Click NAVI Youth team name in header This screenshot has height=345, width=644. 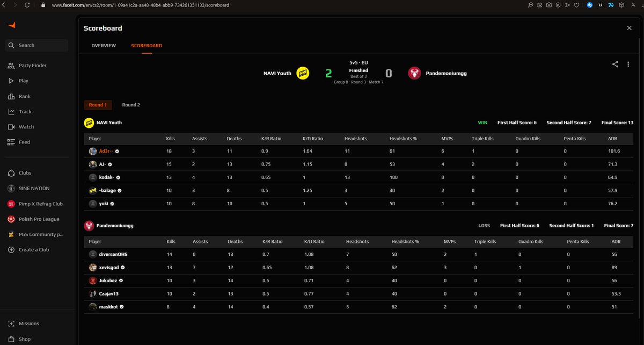tap(277, 73)
